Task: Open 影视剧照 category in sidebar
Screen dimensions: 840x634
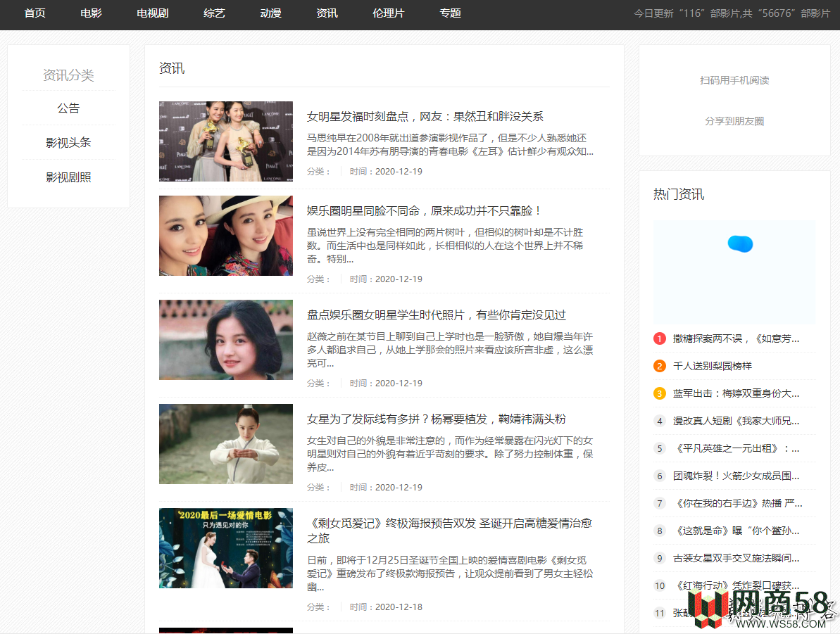Action: coord(68,177)
